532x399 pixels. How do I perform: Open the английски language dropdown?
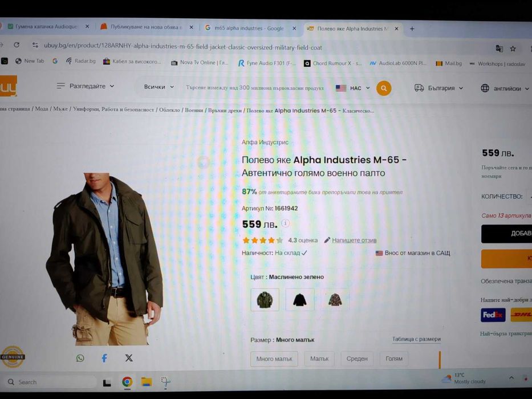pyautogui.click(x=505, y=88)
